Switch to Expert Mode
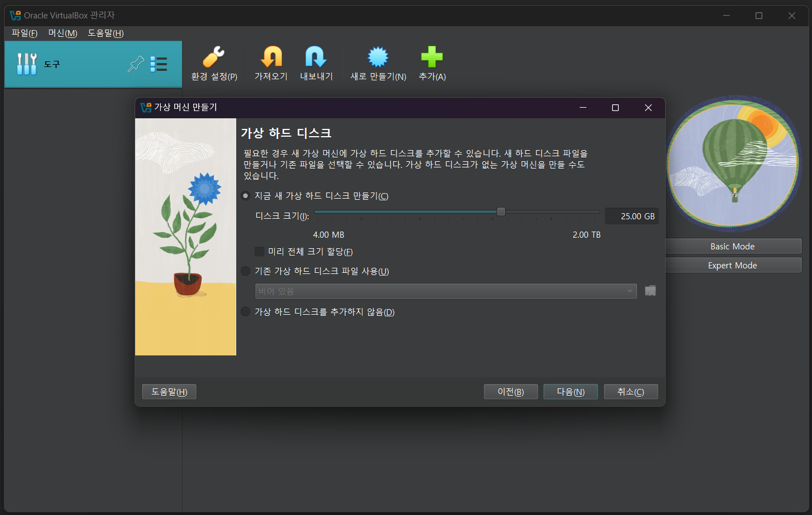The width and height of the screenshot is (812, 515). (733, 266)
